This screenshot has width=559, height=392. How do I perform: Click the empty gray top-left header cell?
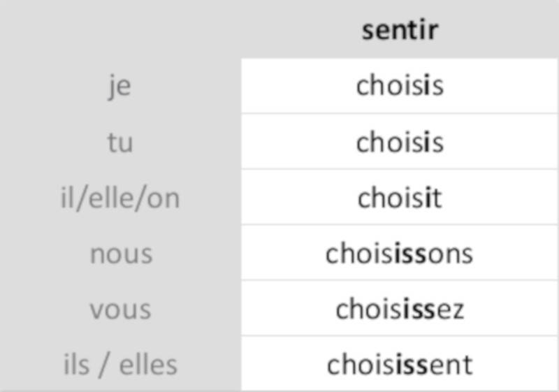120,30
